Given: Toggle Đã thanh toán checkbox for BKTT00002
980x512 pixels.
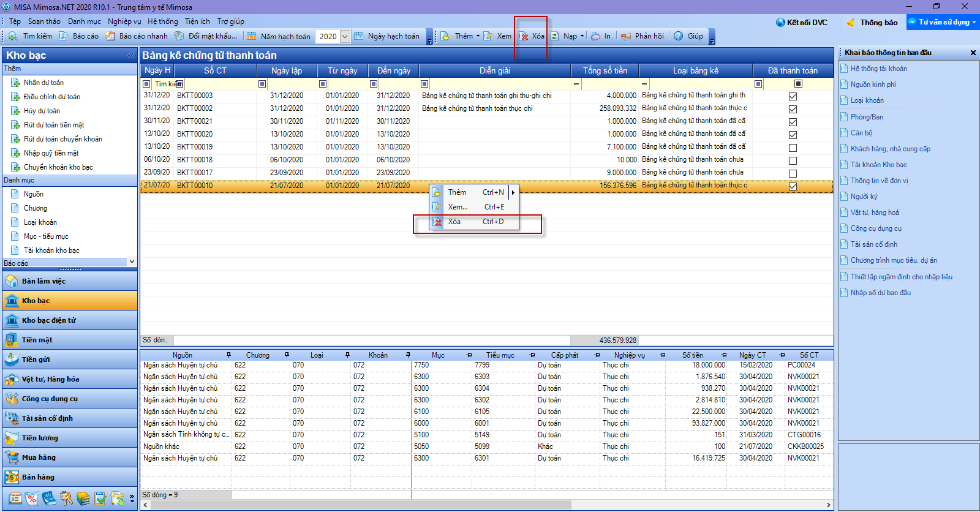Looking at the screenshot, I should click(793, 109).
